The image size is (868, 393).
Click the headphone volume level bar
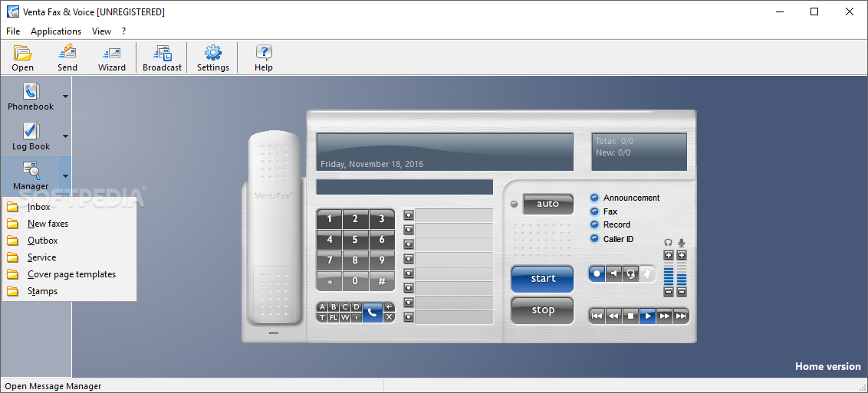tap(668, 273)
